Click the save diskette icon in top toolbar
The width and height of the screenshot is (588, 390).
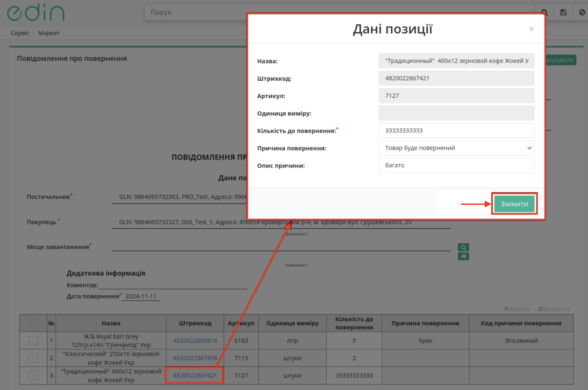[563, 13]
